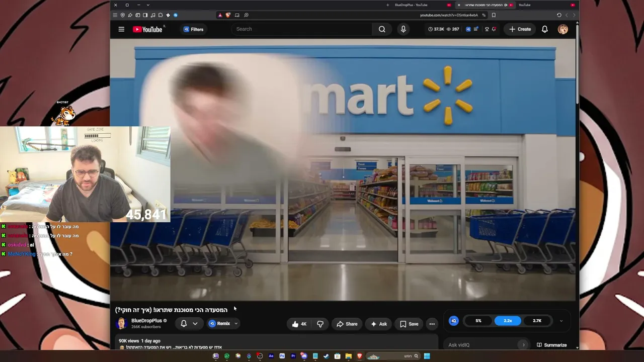This screenshot has width=644, height=362.
Task: Click the magnifier search button
Action: (x=382, y=29)
